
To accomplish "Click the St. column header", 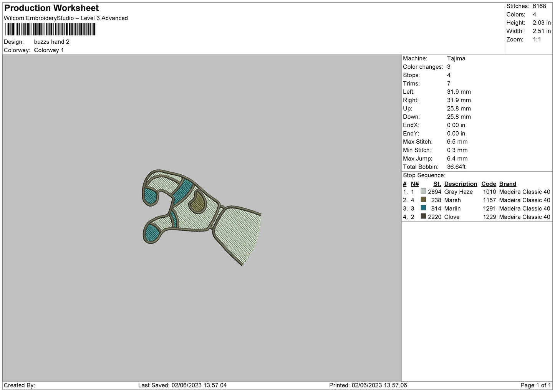I will (x=437, y=184).
